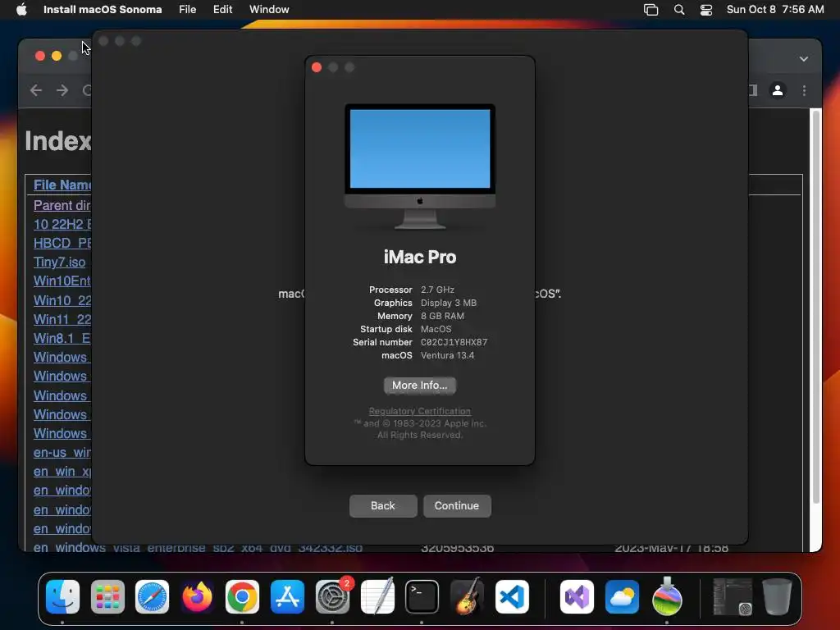Click the serial number C02CJ1Y8HX87

454,342
